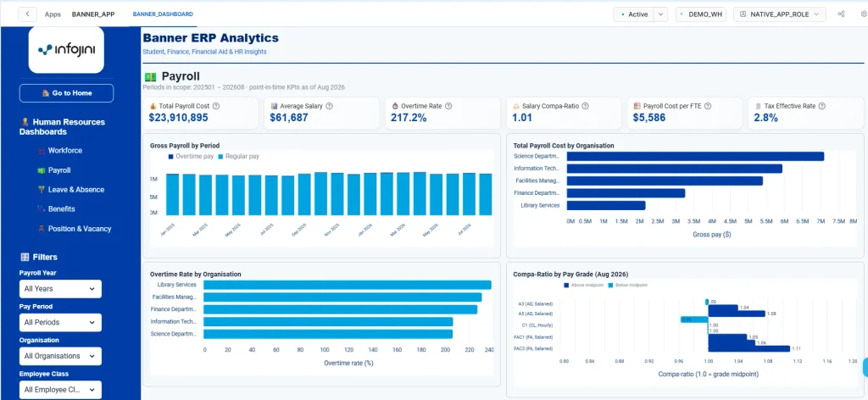The image size is (868, 400).
Task: Click the stopwatch icon on Overtime Rate card
Action: coord(395,106)
